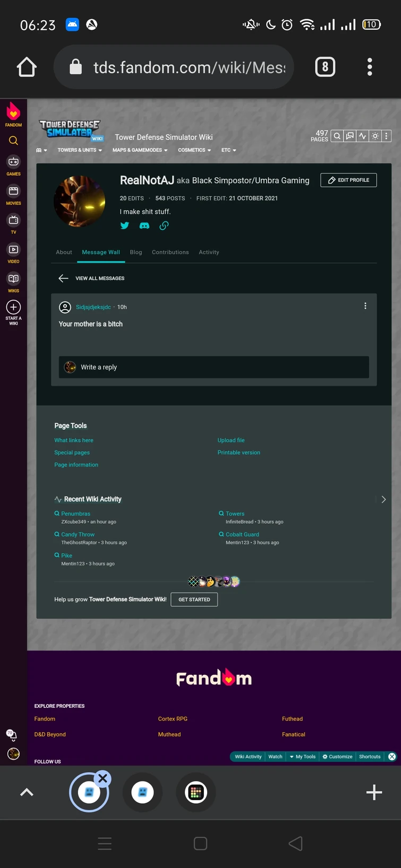
Task: Expand the Maps & Gamemodes dropdown
Action: 140,150
